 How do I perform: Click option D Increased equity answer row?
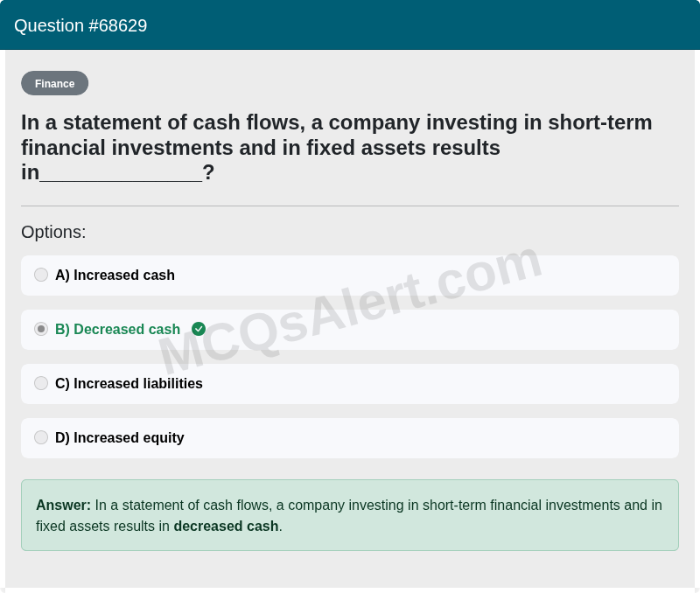(x=350, y=437)
